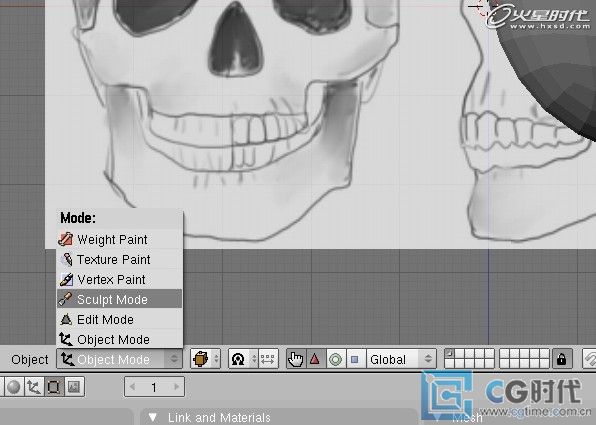Open the Object context axes button

[x=34, y=387]
